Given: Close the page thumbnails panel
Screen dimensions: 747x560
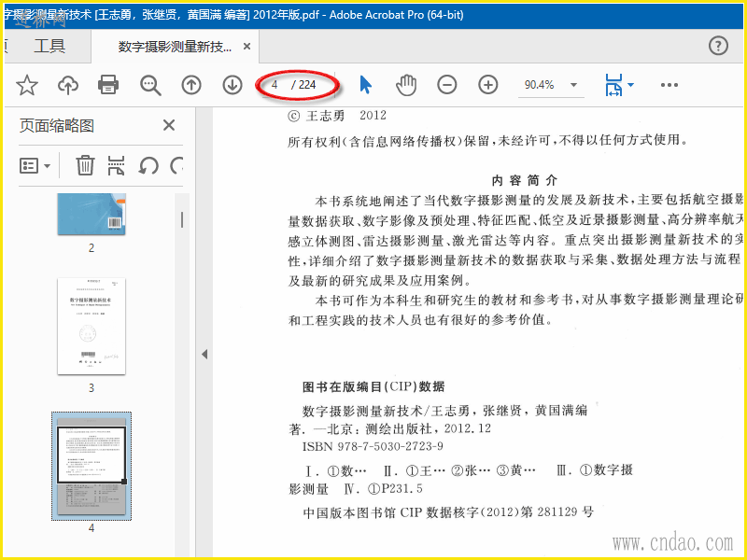Looking at the screenshot, I should coord(169,125).
